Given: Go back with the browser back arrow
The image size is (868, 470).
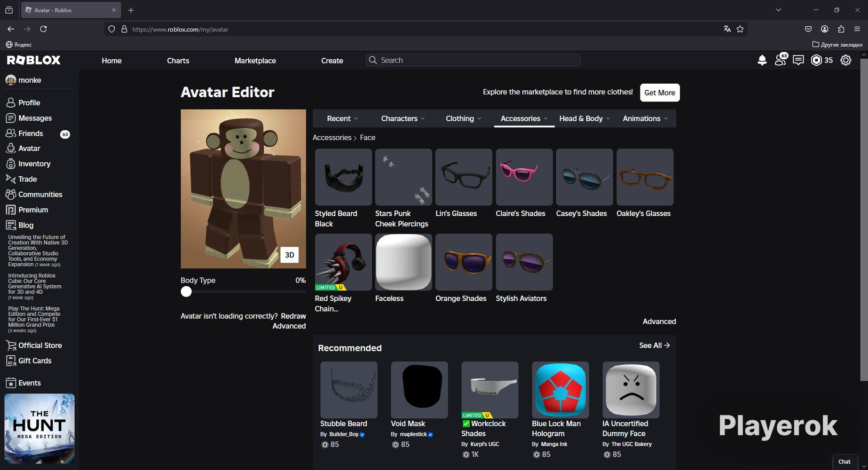Looking at the screenshot, I should 11,29.
